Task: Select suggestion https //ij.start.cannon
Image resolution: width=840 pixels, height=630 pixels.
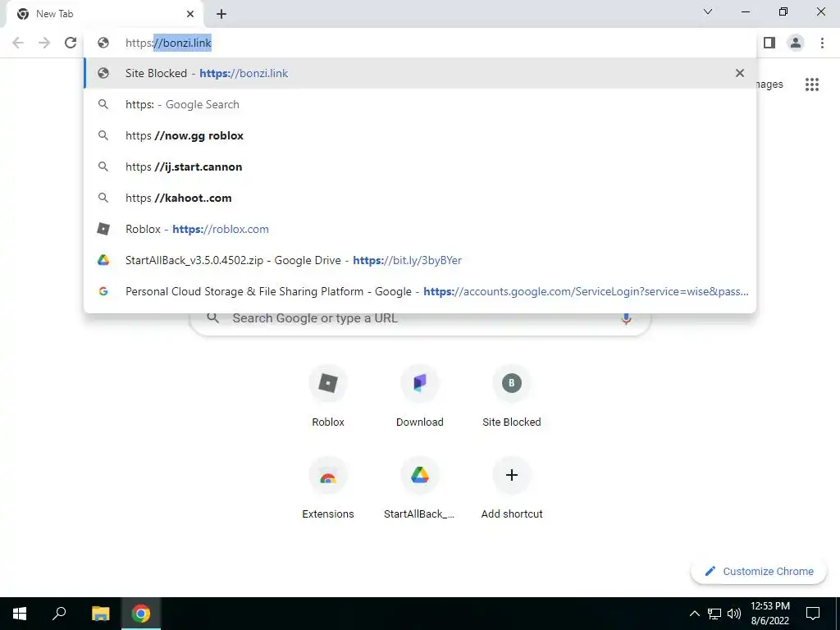Action: (x=420, y=167)
